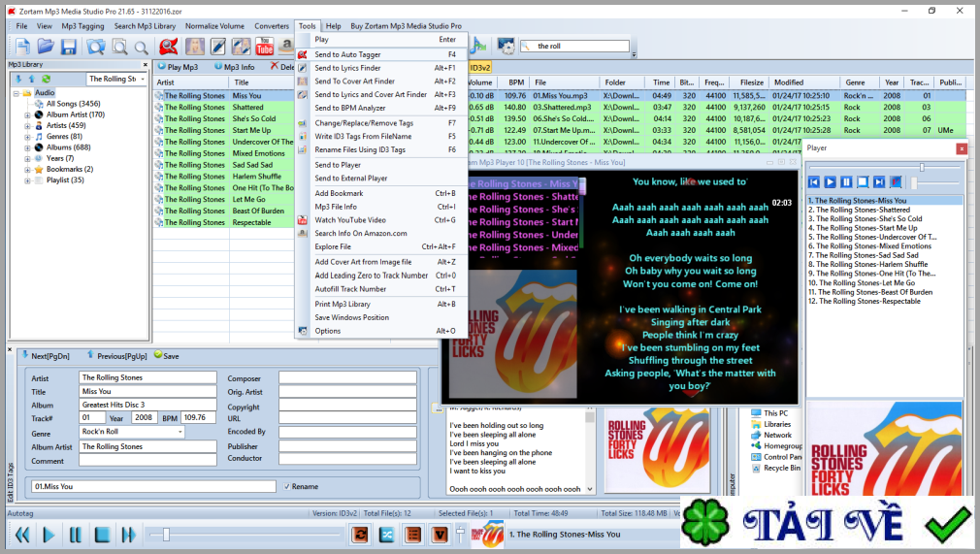Viewport: 980px width, 554px height.
Task: Click the Title input field containing Miss You
Action: pos(133,391)
